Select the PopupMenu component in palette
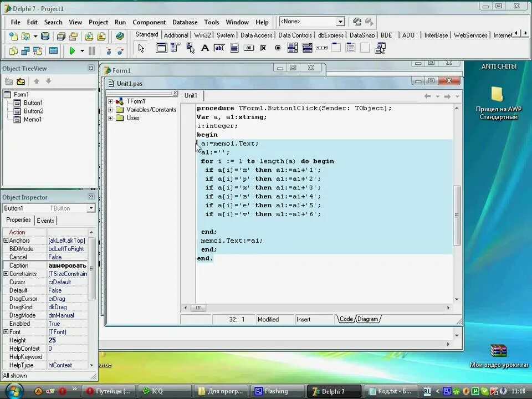Viewport: 532px width, 399px height. [190, 48]
